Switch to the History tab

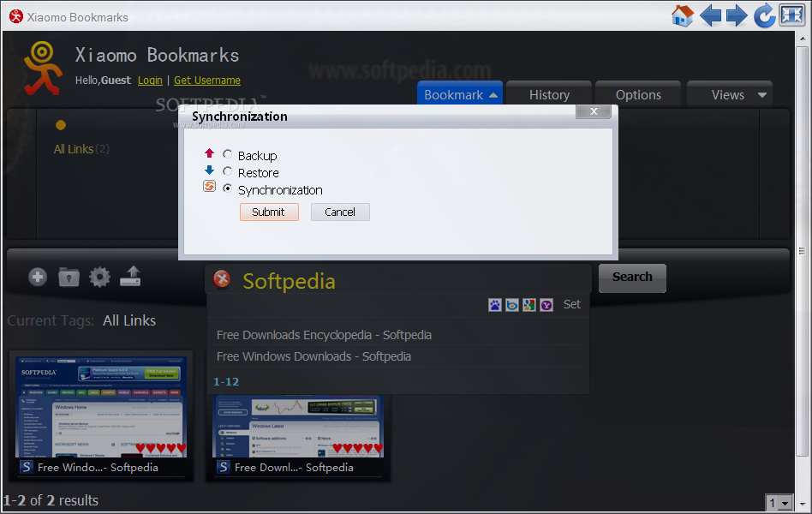click(549, 94)
